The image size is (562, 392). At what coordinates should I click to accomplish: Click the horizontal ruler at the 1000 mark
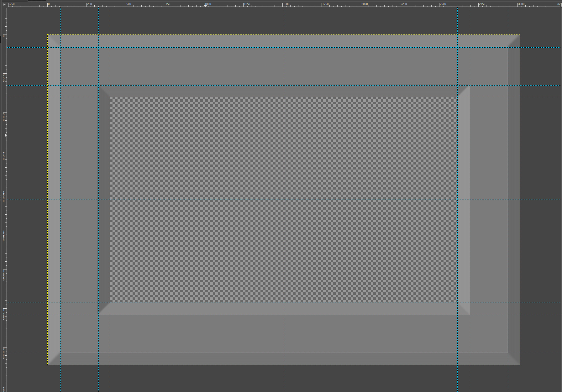(x=207, y=4)
